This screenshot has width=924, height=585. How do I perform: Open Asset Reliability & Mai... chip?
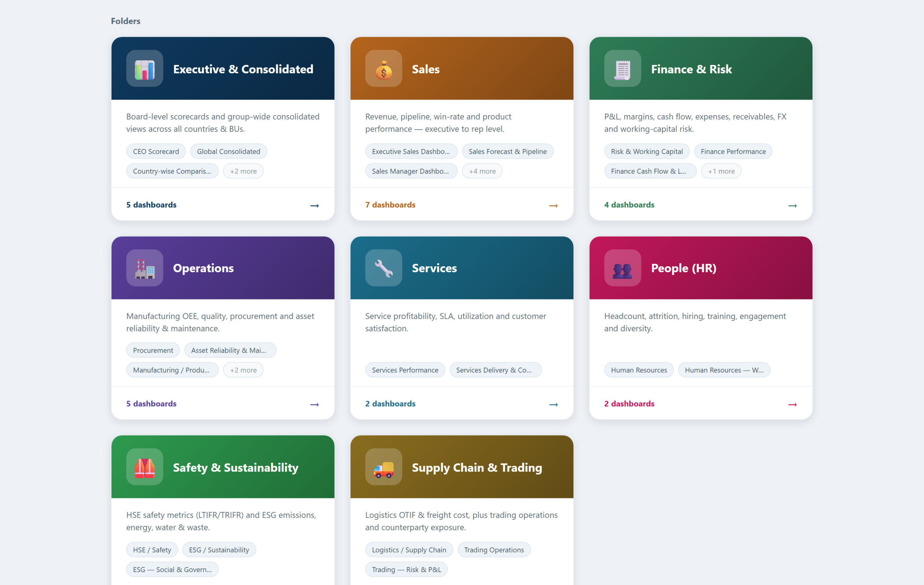click(x=230, y=350)
